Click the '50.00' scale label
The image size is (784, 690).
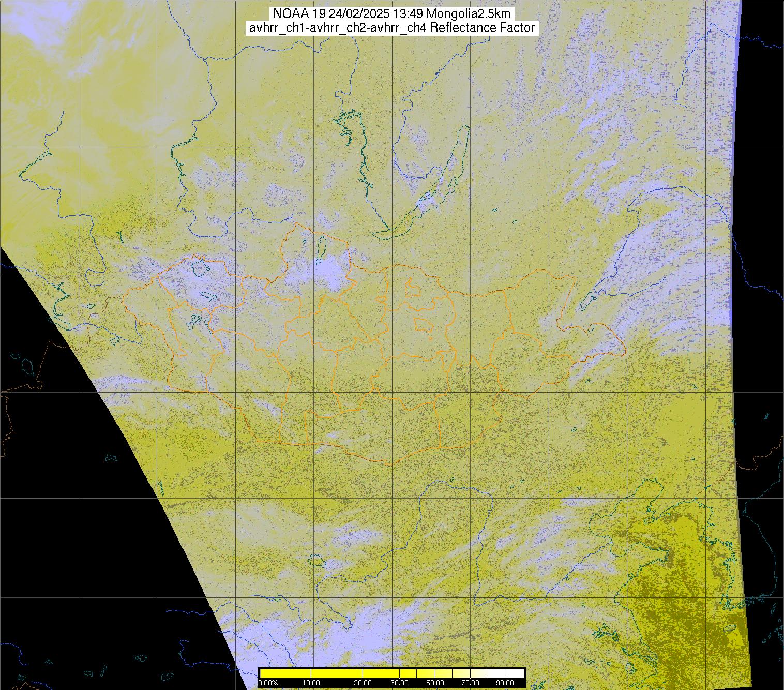coord(435,683)
